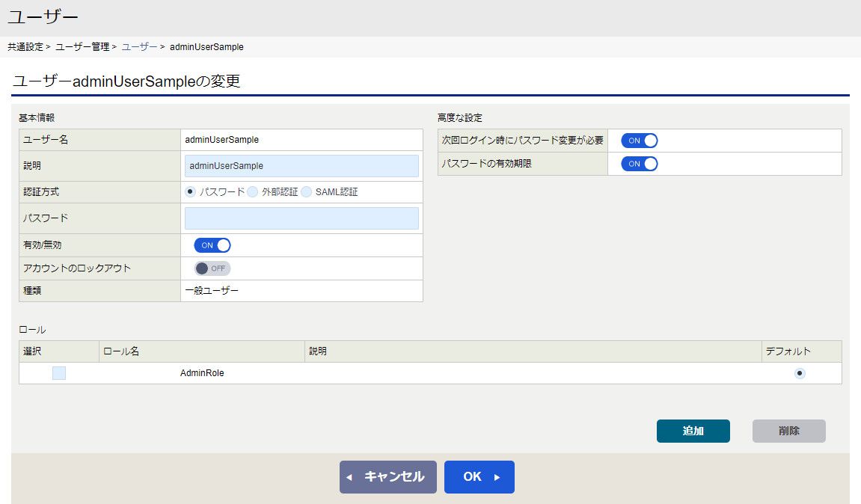
Task: Click the 基本情報 section label
Action: point(36,117)
